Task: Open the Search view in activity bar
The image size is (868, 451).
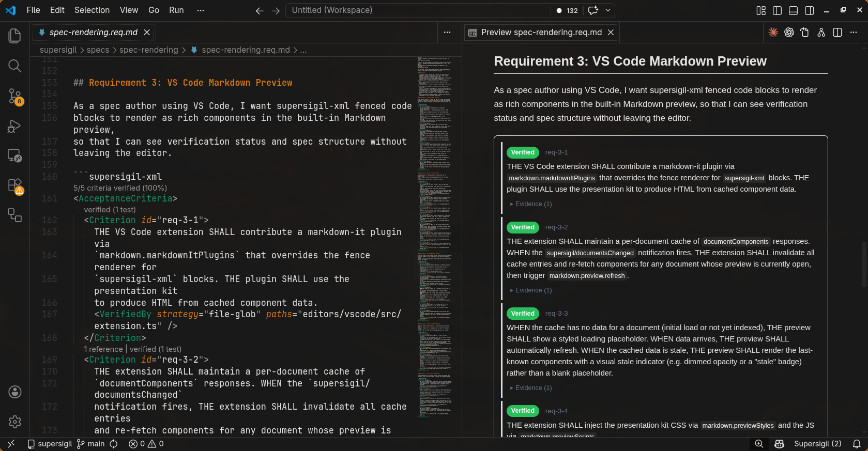Action: point(15,66)
